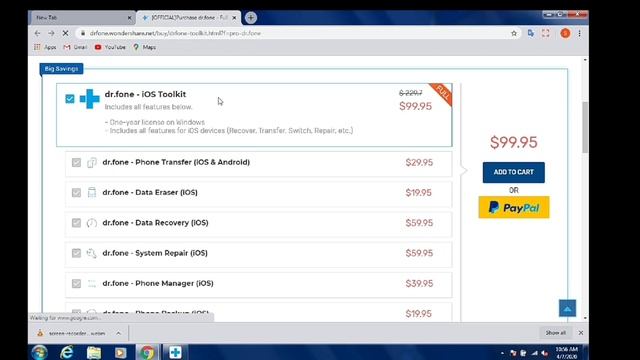Open Apps bookmark shortcut
This screenshot has width=640, height=360.
click(45, 47)
